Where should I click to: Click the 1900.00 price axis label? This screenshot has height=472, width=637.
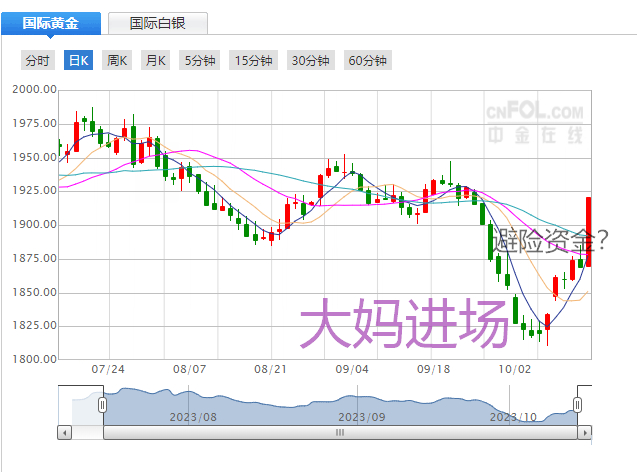tap(35, 225)
